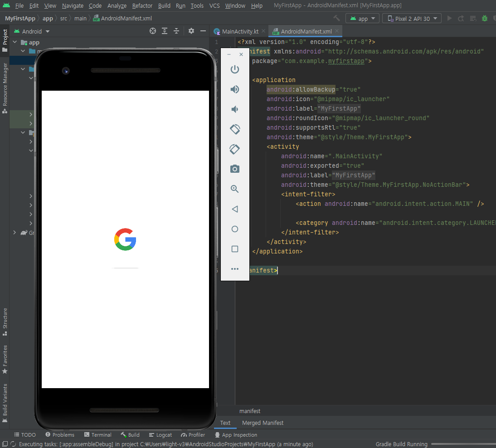Open the Logcat tool window
This screenshot has width=496, height=448.
(x=160, y=435)
